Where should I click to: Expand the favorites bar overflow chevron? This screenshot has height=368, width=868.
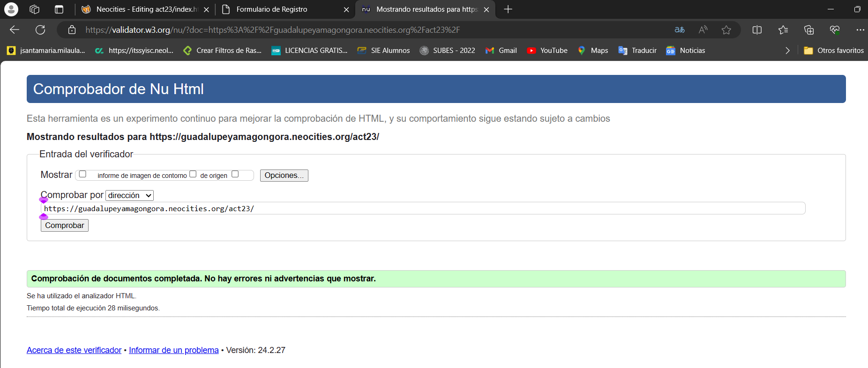(787, 51)
